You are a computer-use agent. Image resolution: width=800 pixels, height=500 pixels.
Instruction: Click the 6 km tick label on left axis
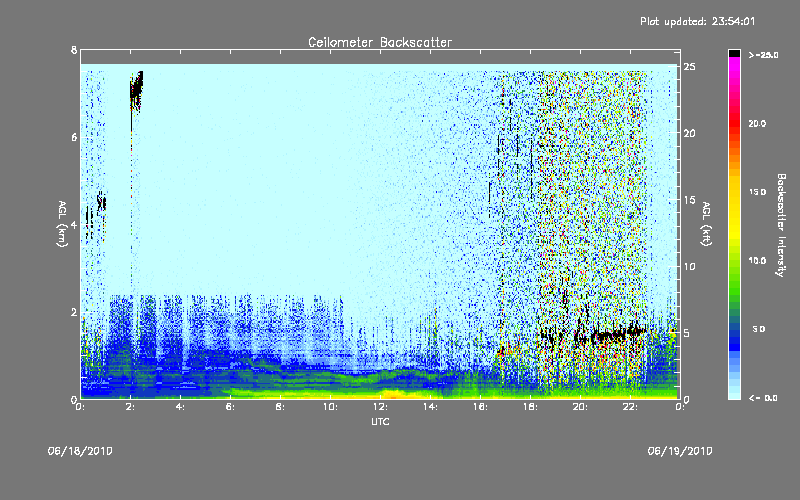[74, 137]
